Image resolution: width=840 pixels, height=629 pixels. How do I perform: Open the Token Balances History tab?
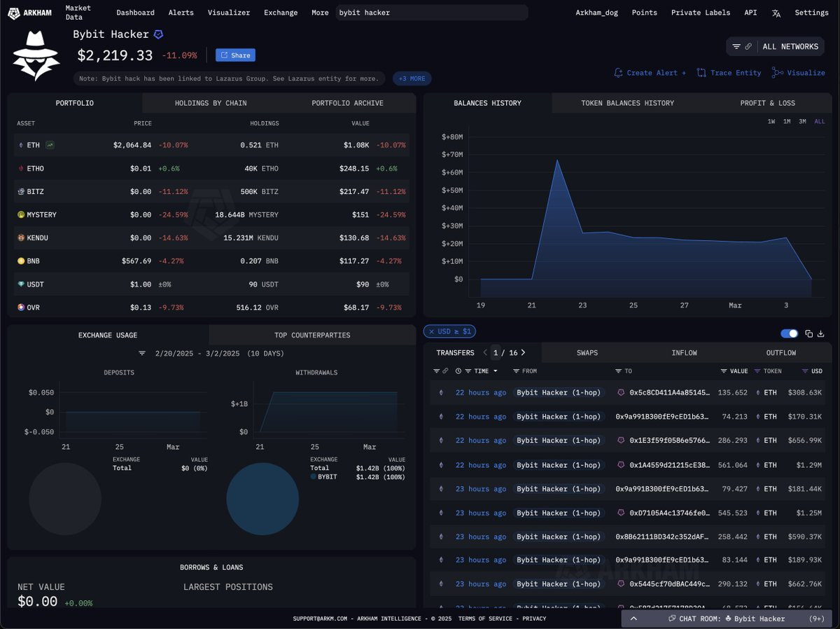click(627, 103)
